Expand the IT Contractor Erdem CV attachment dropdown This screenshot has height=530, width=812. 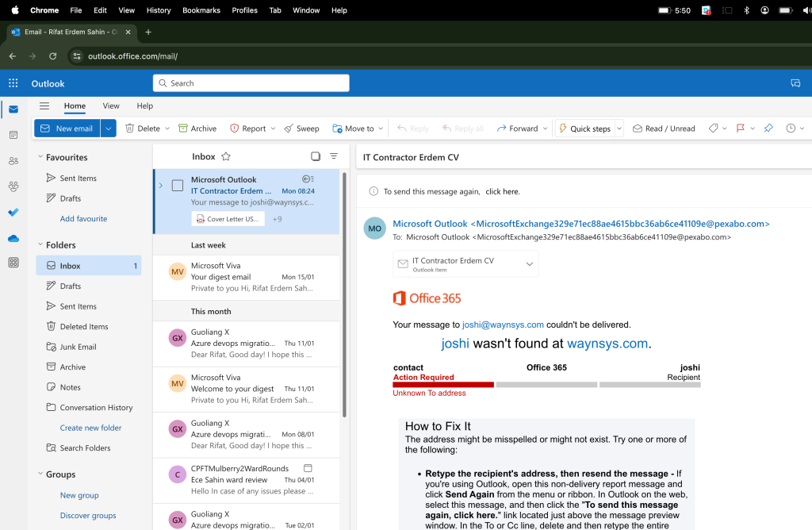pyautogui.click(x=529, y=263)
